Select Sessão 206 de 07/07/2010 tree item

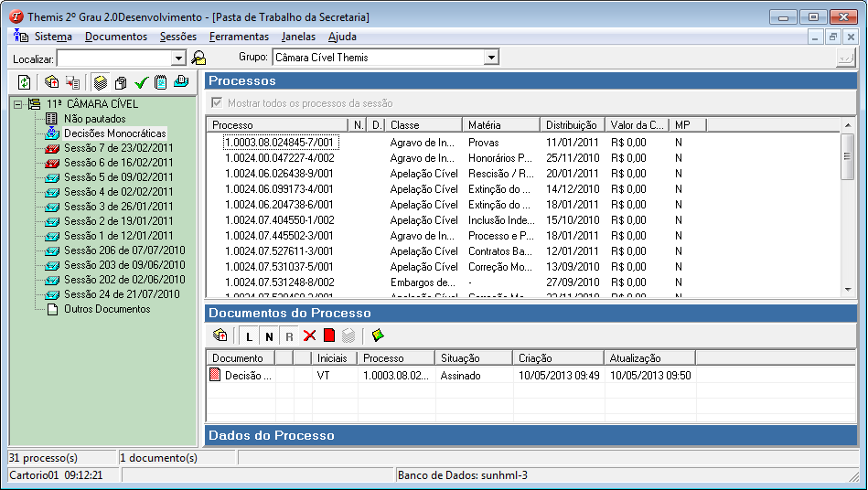124,250
